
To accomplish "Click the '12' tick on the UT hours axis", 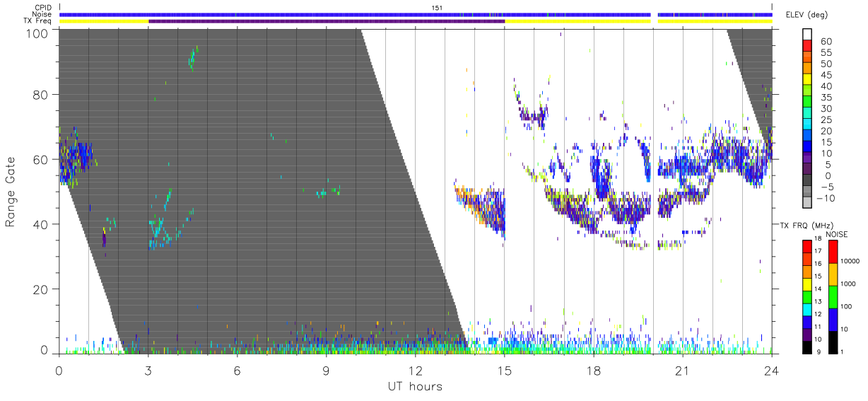I will [x=415, y=369].
